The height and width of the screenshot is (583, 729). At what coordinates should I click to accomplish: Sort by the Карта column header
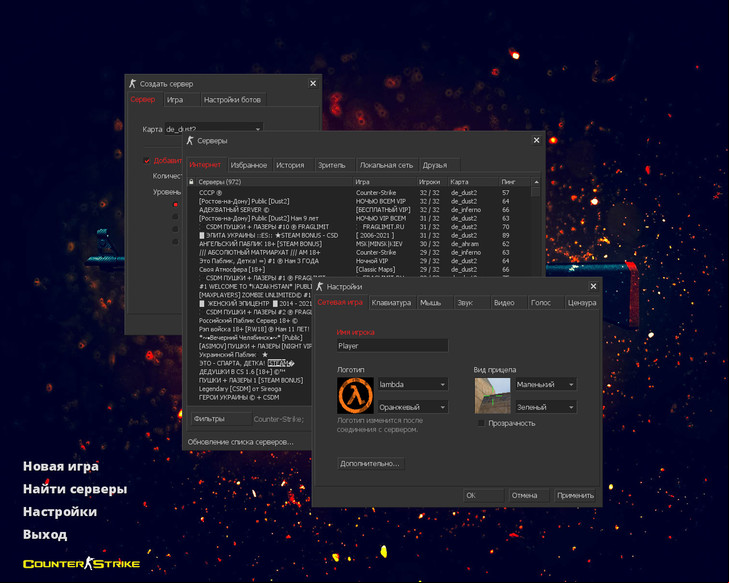click(473, 182)
